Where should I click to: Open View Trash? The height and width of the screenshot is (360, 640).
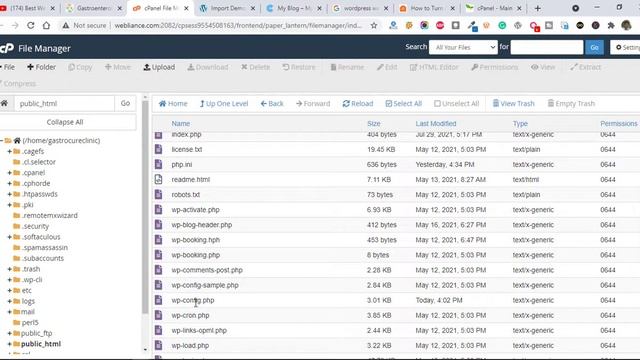pyautogui.click(x=513, y=104)
